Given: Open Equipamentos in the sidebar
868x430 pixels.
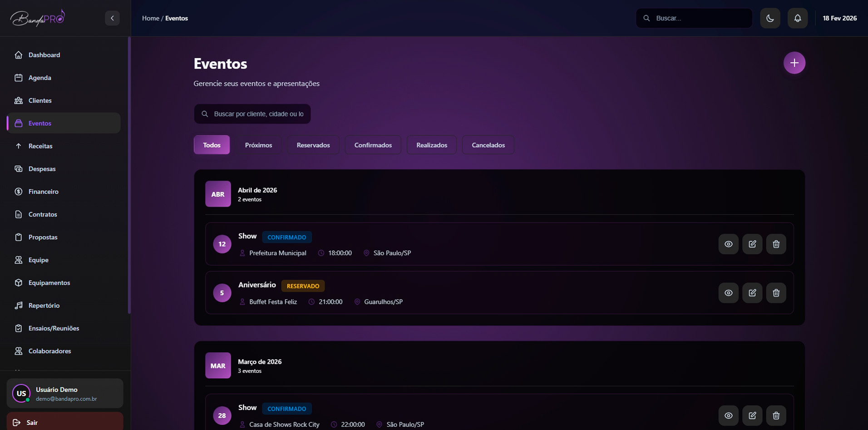Looking at the screenshot, I should point(49,283).
